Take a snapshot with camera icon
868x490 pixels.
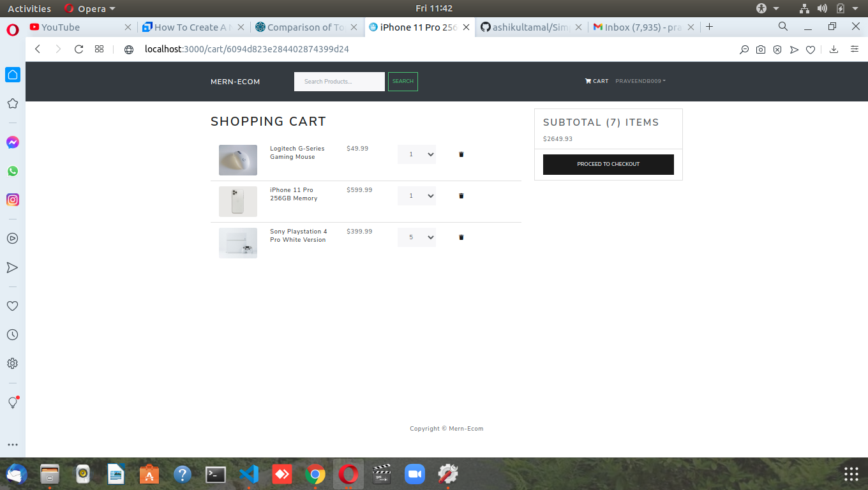point(761,50)
